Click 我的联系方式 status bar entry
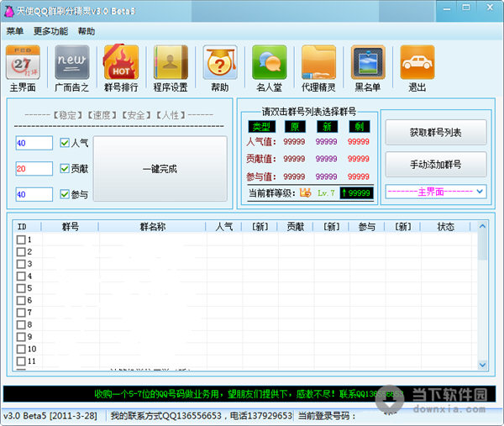Screen dimensions: 504x426 pyautogui.click(x=202, y=416)
